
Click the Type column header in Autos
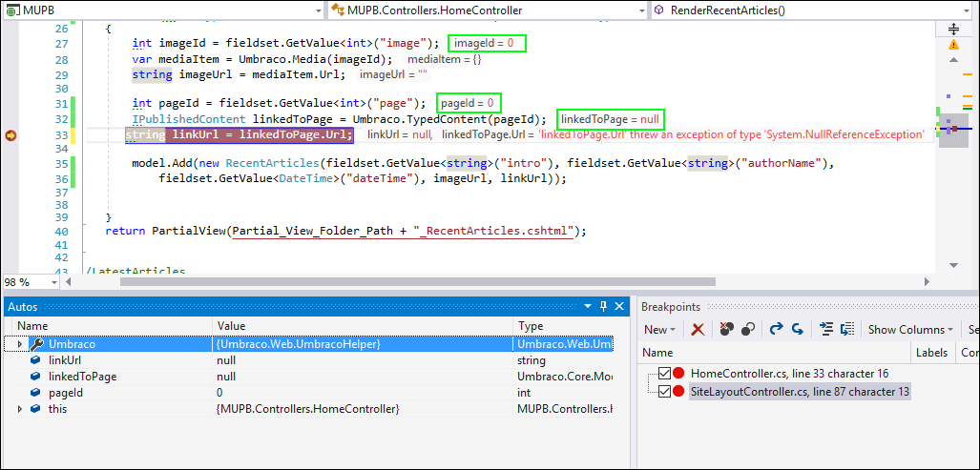click(564, 326)
